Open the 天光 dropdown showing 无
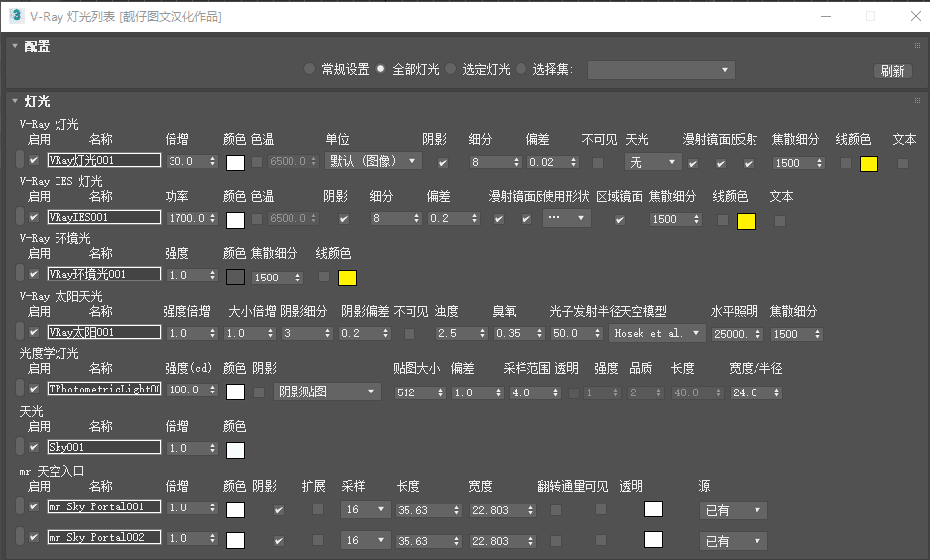This screenshot has width=930, height=560. click(652, 162)
